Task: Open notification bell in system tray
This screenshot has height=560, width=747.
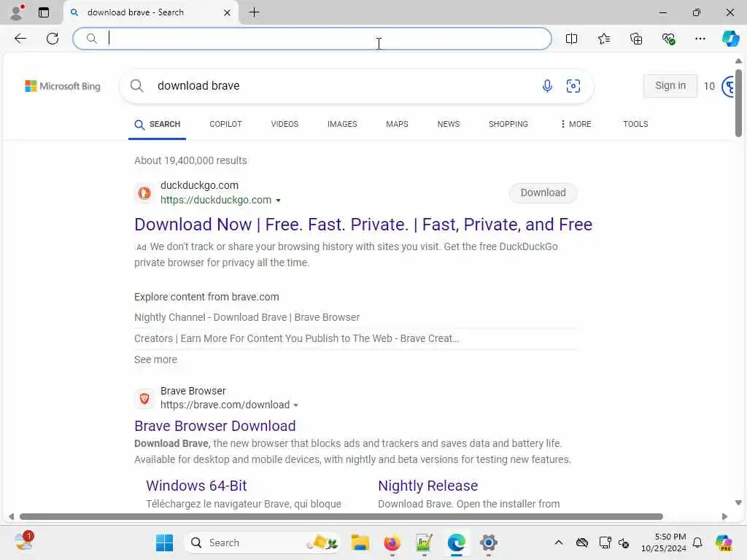Action: pos(697,542)
